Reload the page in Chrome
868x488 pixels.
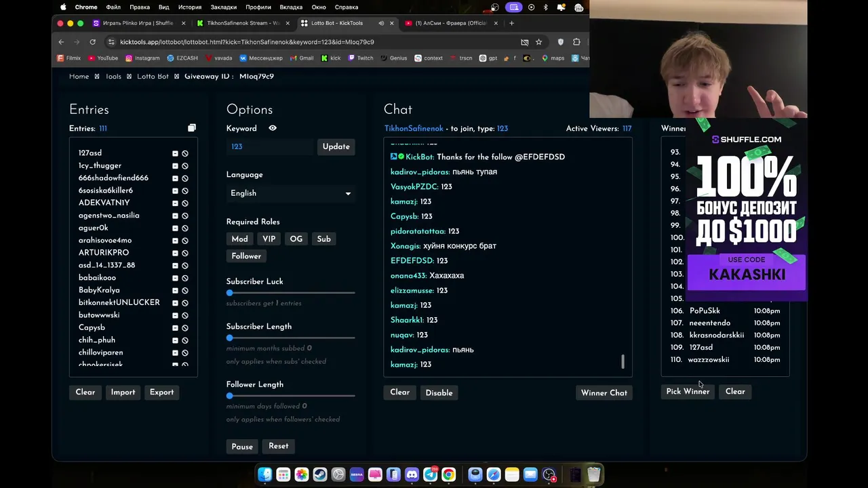pyautogui.click(x=92, y=42)
